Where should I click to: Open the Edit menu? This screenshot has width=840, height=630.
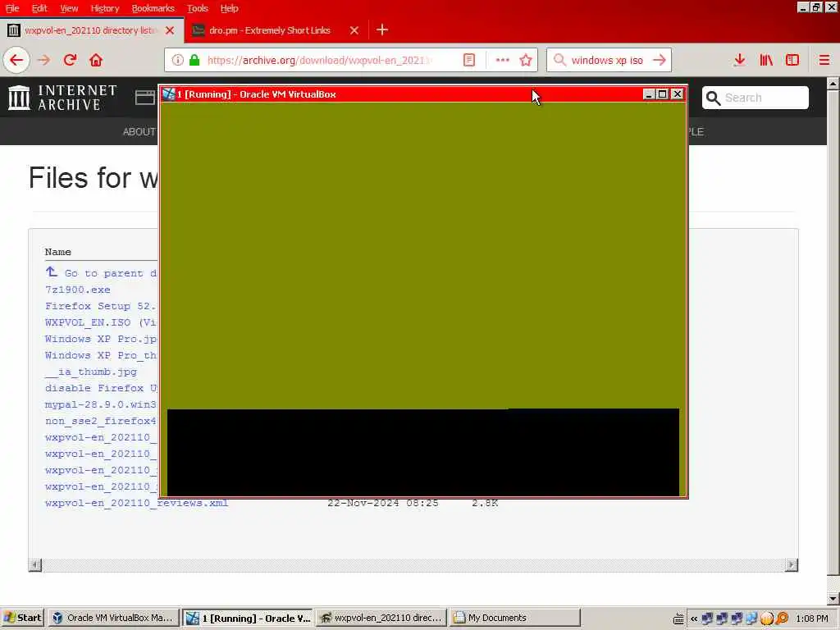point(39,8)
